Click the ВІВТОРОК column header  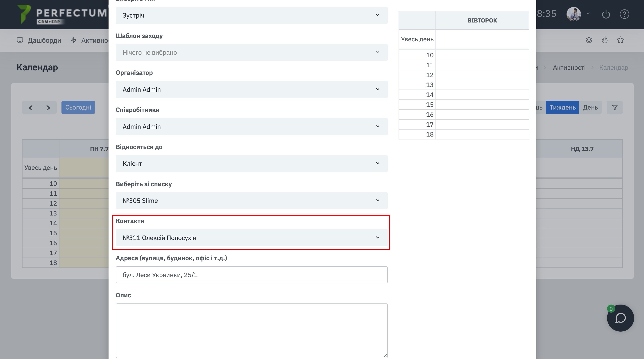482,20
